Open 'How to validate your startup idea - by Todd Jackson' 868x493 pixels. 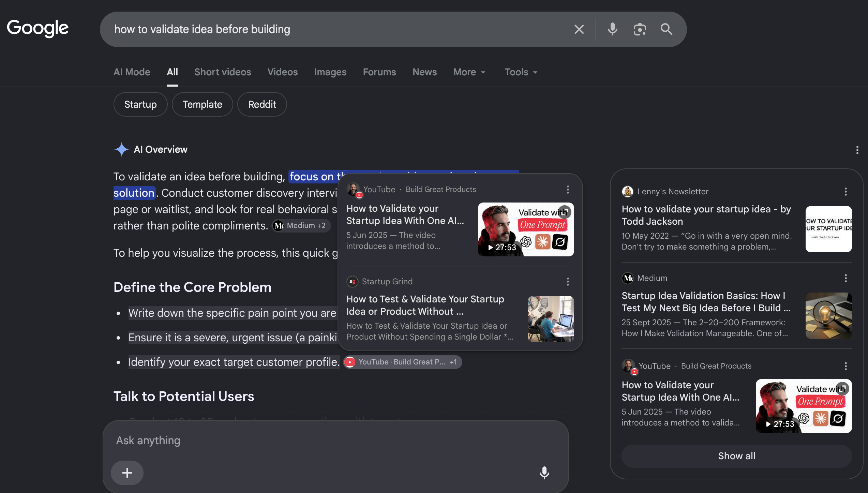tap(706, 215)
